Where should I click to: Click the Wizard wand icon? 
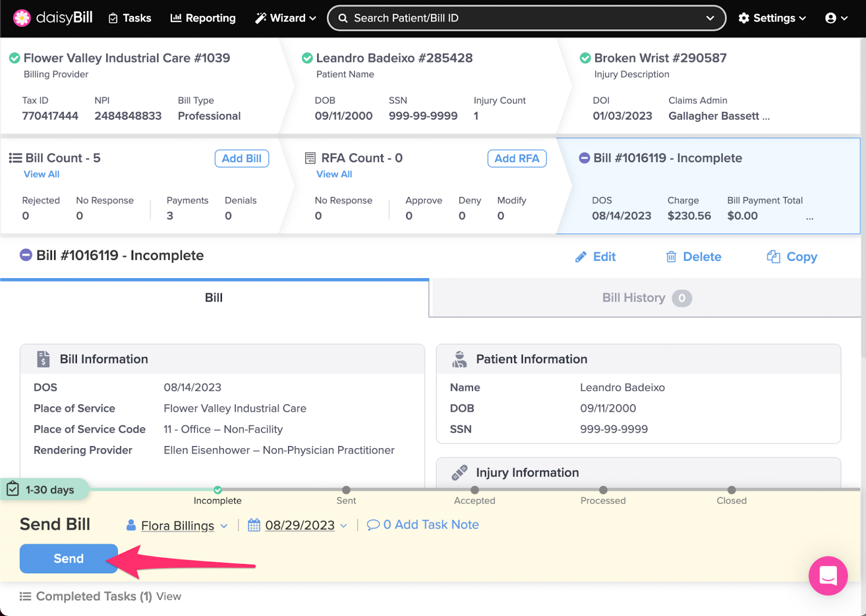261,18
